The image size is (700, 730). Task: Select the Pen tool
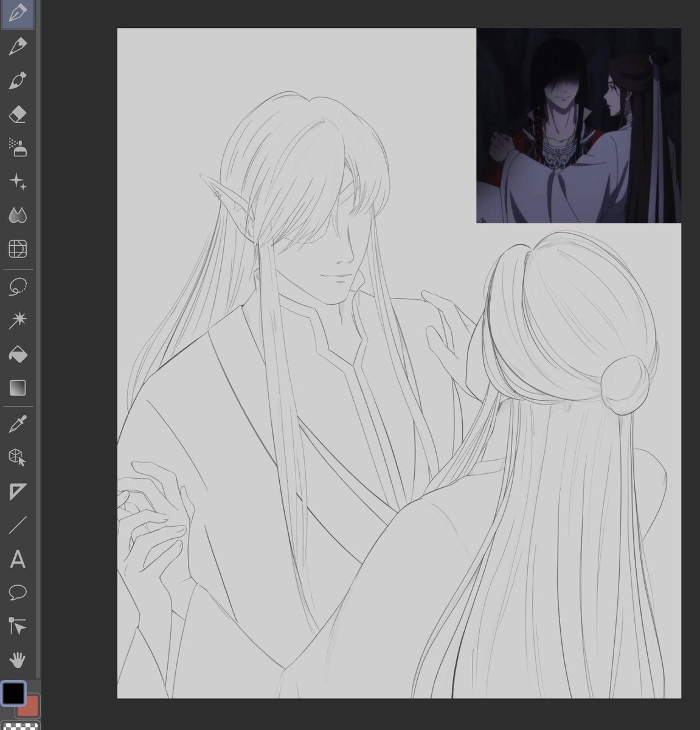pos(18,13)
